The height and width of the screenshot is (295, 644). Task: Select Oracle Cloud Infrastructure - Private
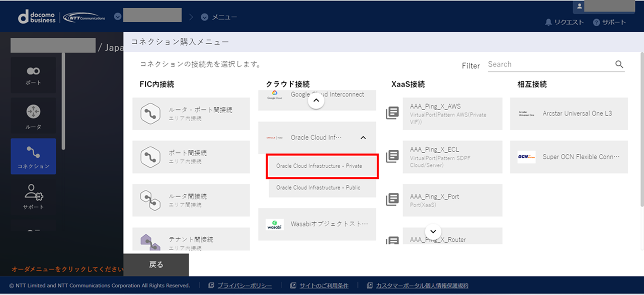[x=319, y=166]
